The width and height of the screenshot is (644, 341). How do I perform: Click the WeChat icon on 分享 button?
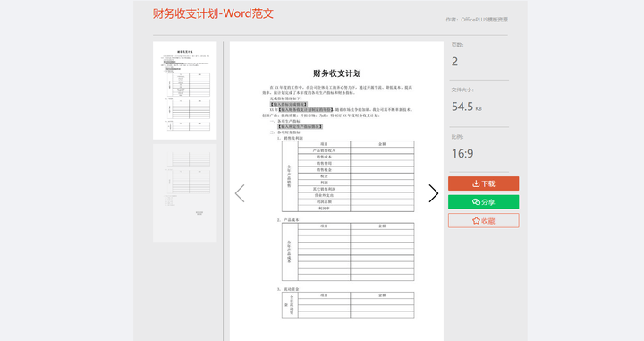476,202
